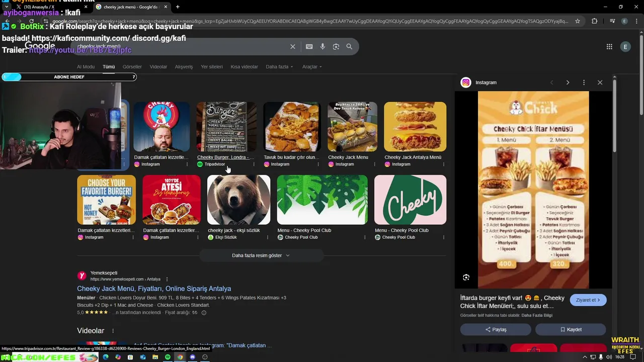Viewport: 644px width, 362px height.
Task: Launch Spotify from the taskbar
Action: click(168, 357)
